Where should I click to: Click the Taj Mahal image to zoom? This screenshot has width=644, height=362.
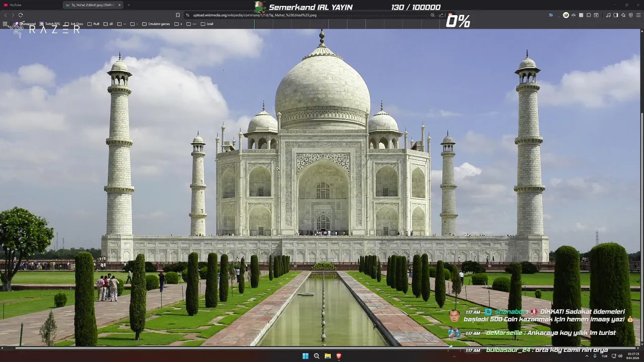pos(320,187)
